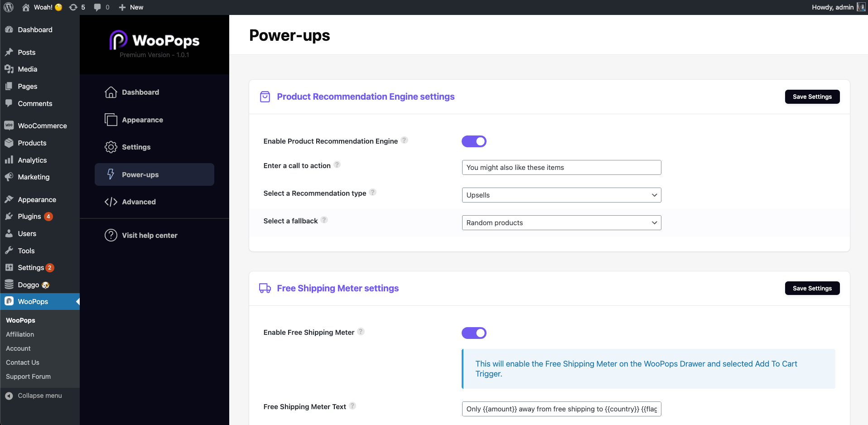Click the Marketing megaphone icon

click(x=9, y=177)
